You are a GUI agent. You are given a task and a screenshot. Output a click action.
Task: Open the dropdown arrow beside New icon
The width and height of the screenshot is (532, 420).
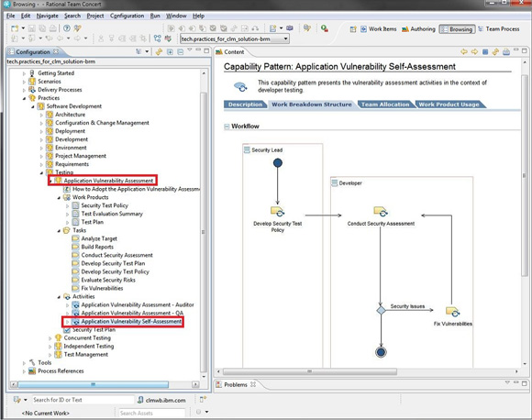tap(23, 28)
